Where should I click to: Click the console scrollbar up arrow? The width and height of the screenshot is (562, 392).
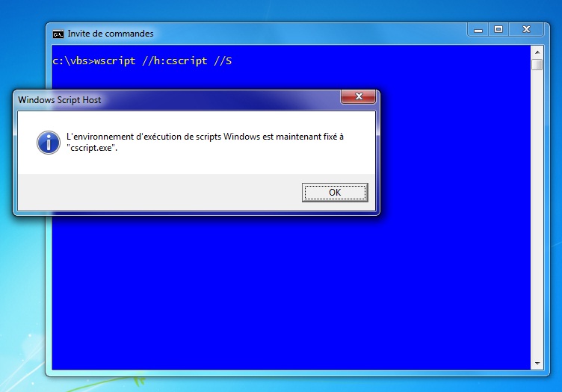(537, 52)
